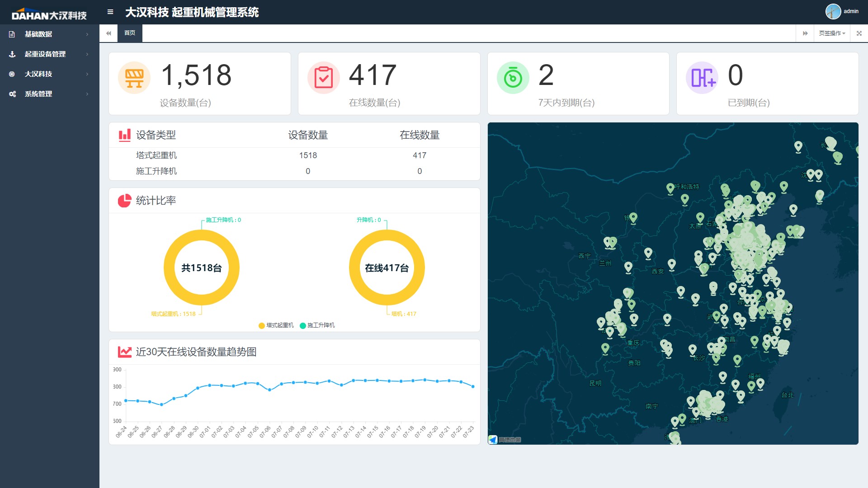Click the fullscreen expand icon
Image resolution: width=868 pixels, height=488 pixels.
(859, 33)
